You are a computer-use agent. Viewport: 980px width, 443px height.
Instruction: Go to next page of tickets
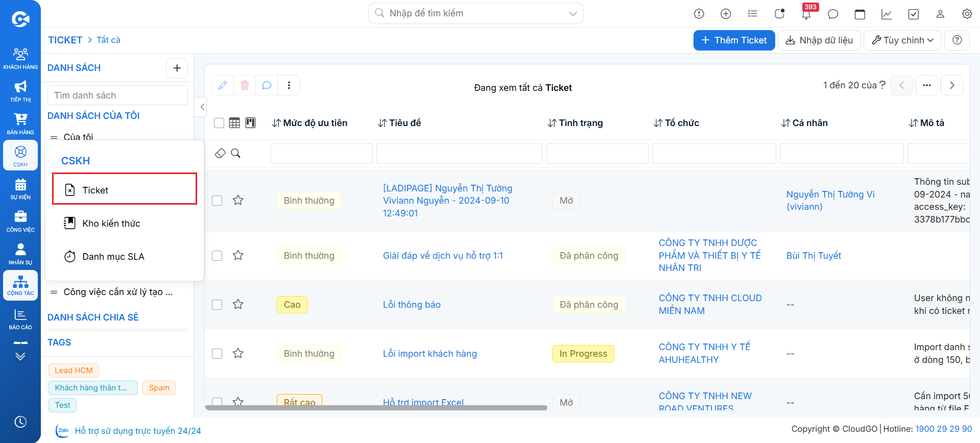(952, 85)
